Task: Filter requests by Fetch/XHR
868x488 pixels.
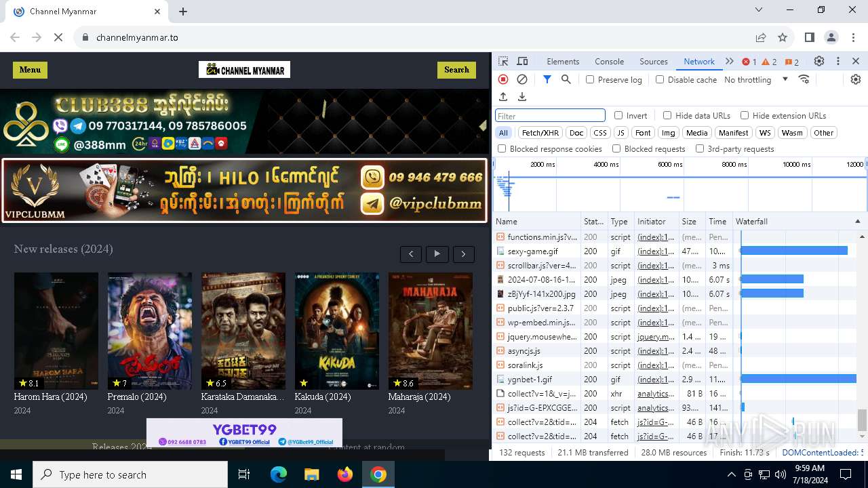Action: 540,133
